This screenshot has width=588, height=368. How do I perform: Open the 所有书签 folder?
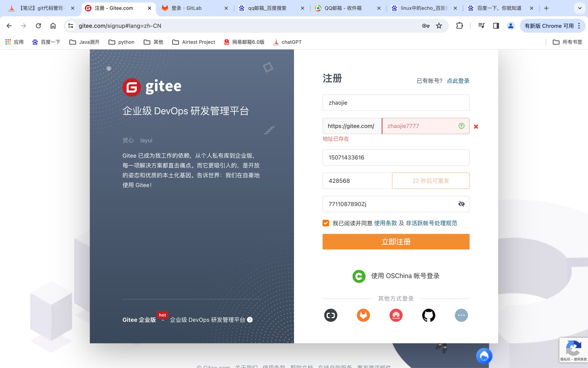(567, 42)
